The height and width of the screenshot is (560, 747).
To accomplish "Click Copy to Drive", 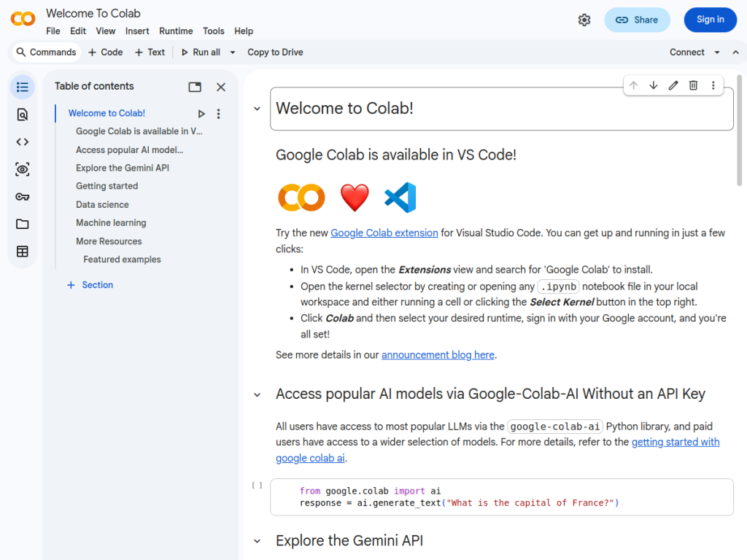I will tap(275, 52).
